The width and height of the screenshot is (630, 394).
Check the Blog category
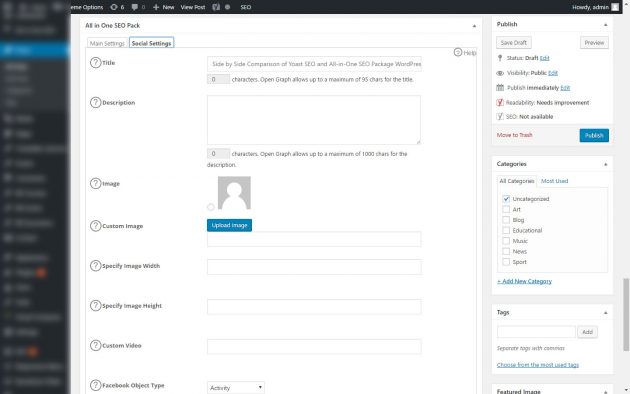pos(506,220)
